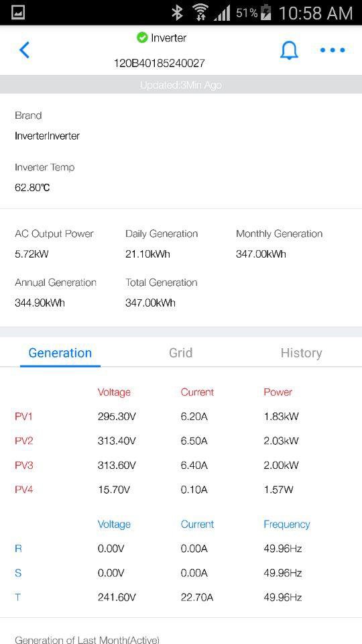
Task: Switch to the Grid tab
Action: [180, 353]
